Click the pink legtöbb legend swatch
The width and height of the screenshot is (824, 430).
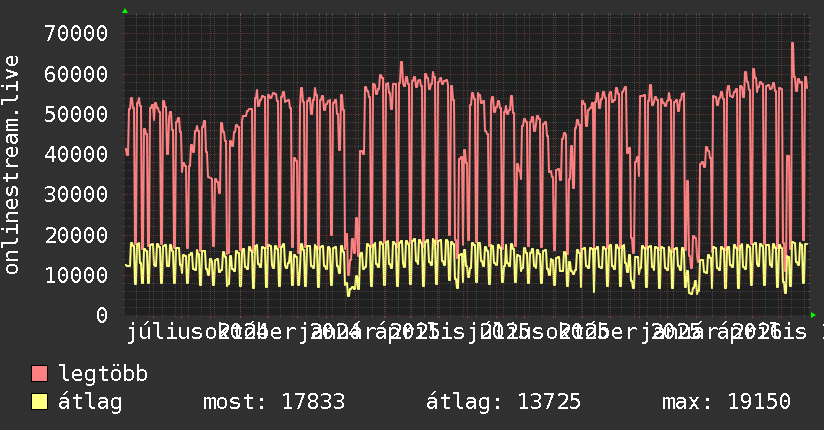click(39, 374)
